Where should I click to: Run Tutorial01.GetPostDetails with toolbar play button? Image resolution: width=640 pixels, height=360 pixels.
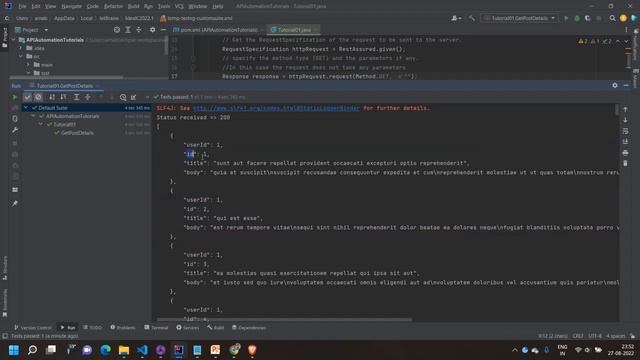566,18
